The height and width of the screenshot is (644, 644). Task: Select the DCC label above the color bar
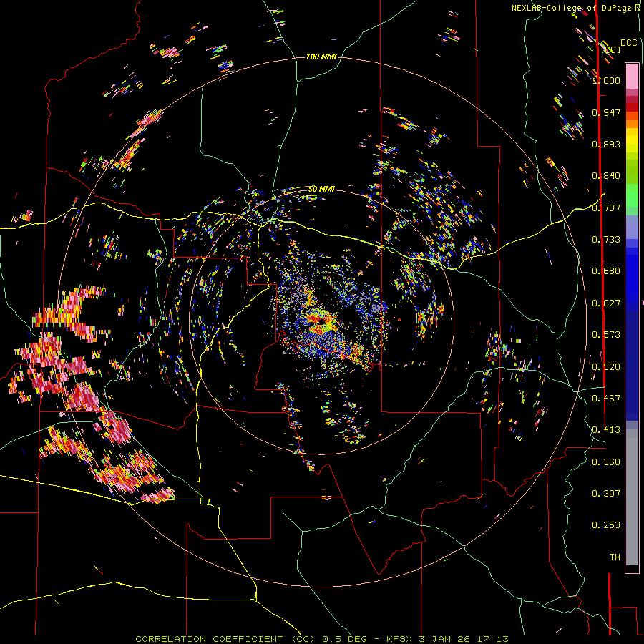tap(628, 43)
